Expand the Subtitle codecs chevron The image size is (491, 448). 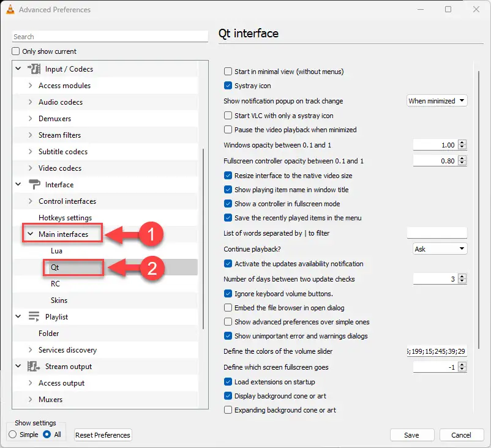coord(31,152)
